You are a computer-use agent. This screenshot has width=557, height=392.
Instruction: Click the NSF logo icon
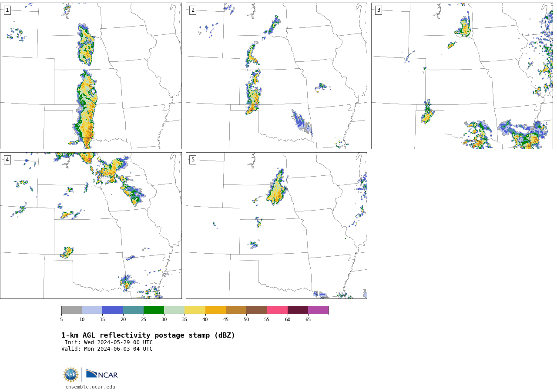70,375
